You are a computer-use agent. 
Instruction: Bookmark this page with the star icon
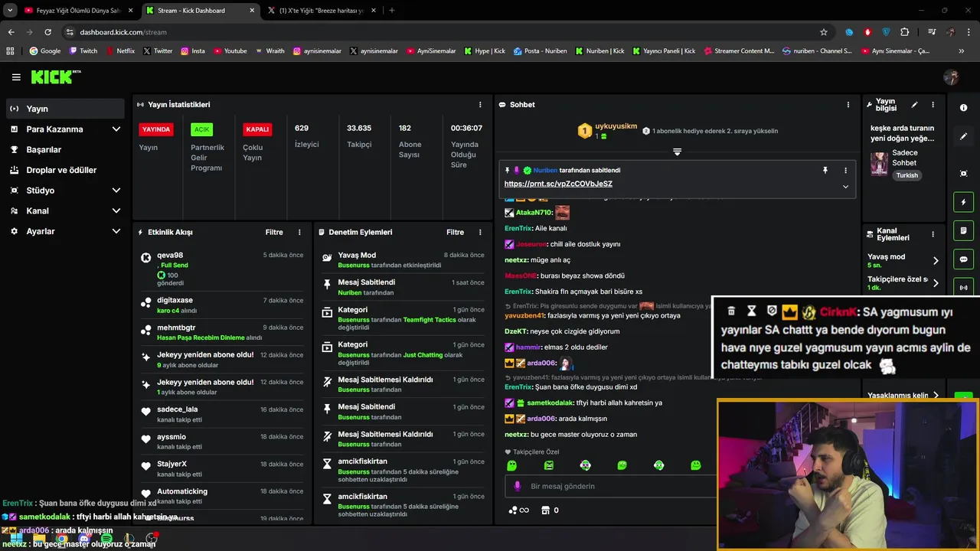824,32
